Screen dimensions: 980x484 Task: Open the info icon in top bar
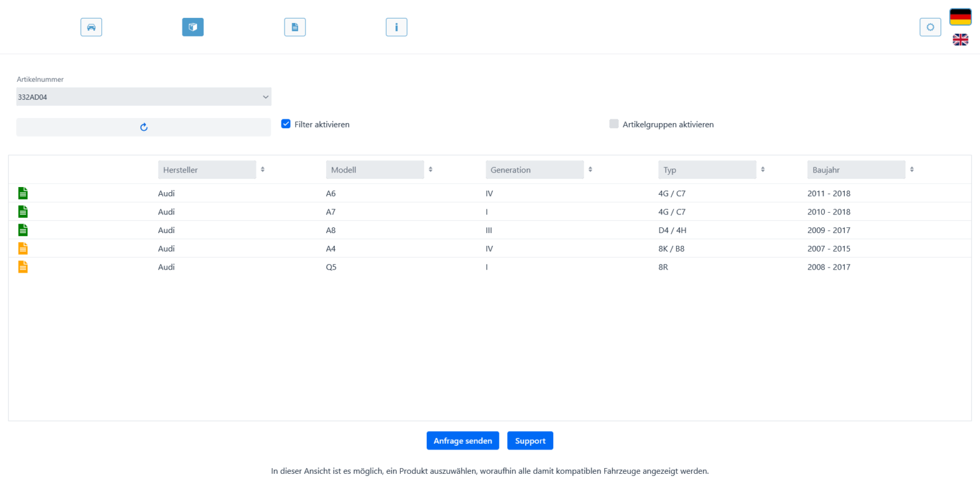coord(396,27)
